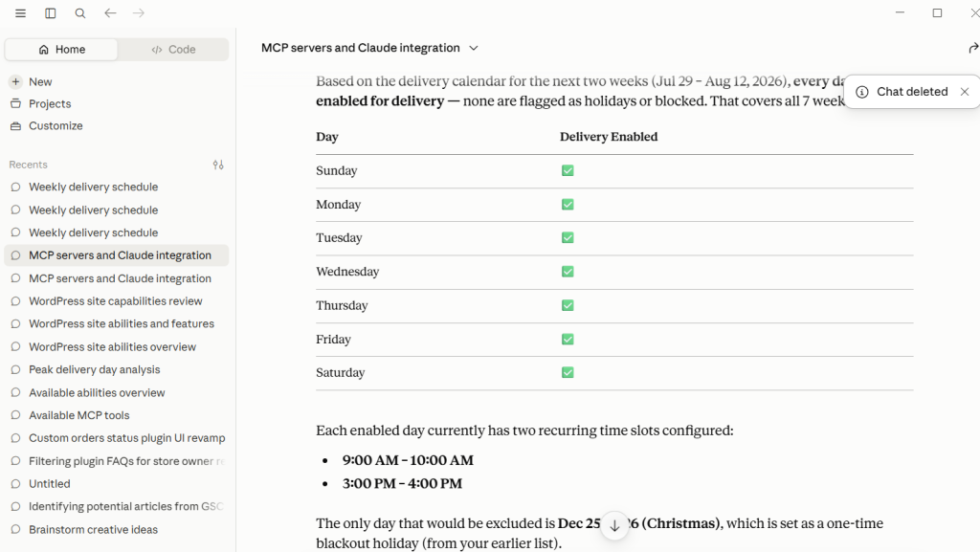The image size is (980, 552).
Task: Go forward with the right arrow
Action: click(x=139, y=13)
